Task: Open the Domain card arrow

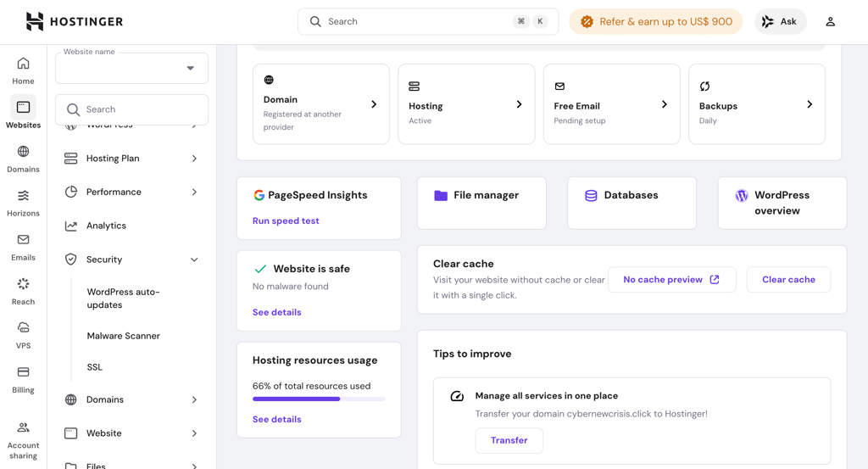Action: [x=374, y=104]
